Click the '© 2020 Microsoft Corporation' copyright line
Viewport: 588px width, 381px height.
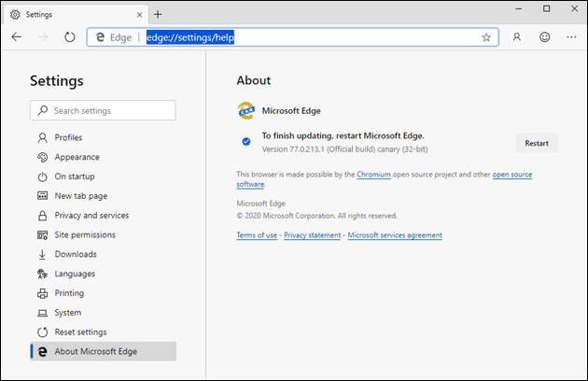click(317, 216)
